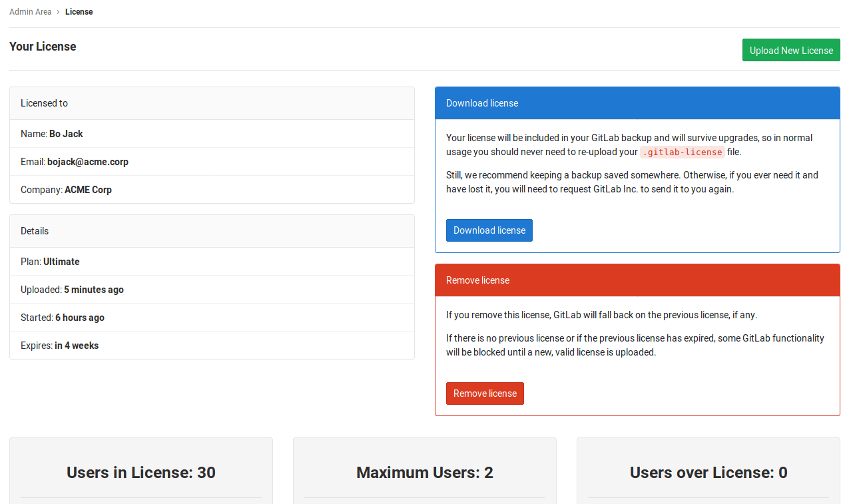Click the breadcrumb chevron separator

click(59, 12)
